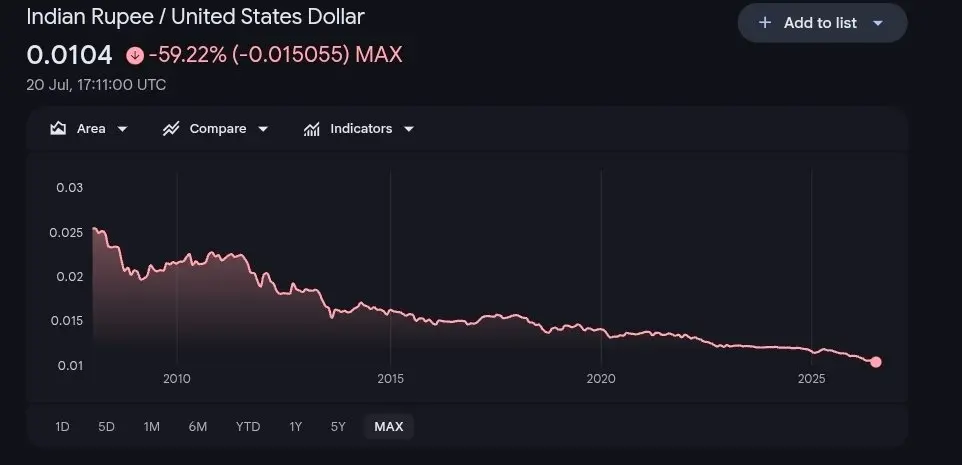Click the Add to list button
Image resolution: width=962 pixels, height=465 pixels.
coord(822,23)
